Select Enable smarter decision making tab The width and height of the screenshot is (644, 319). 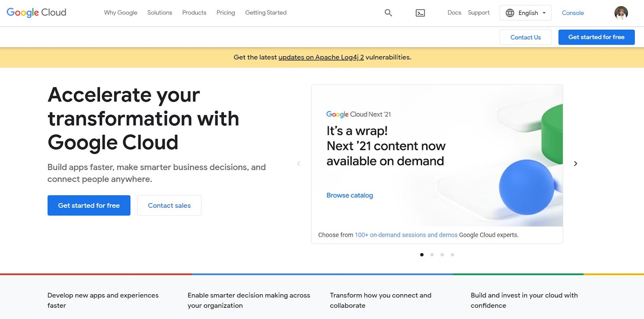tap(249, 300)
